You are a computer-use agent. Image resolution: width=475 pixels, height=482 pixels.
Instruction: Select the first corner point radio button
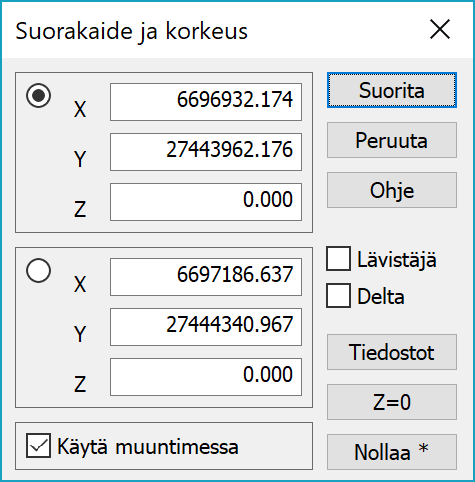39,95
